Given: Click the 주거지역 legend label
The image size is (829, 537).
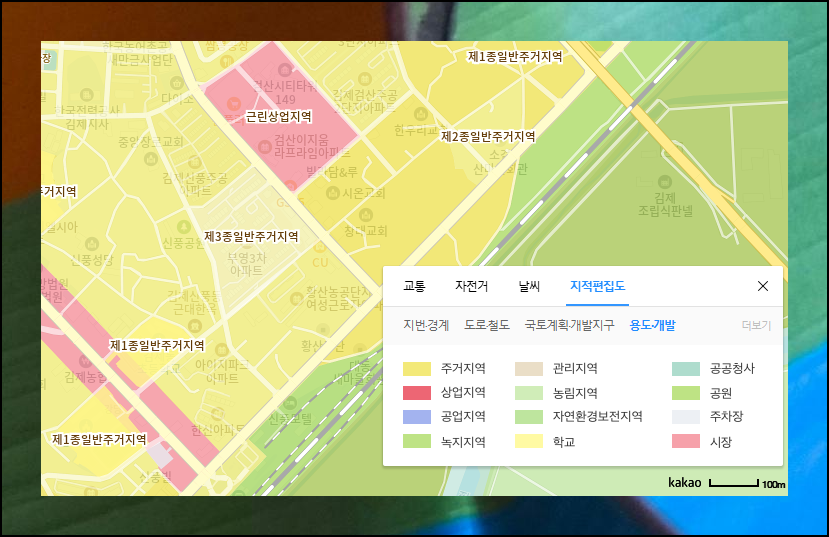Looking at the screenshot, I should point(463,368).
